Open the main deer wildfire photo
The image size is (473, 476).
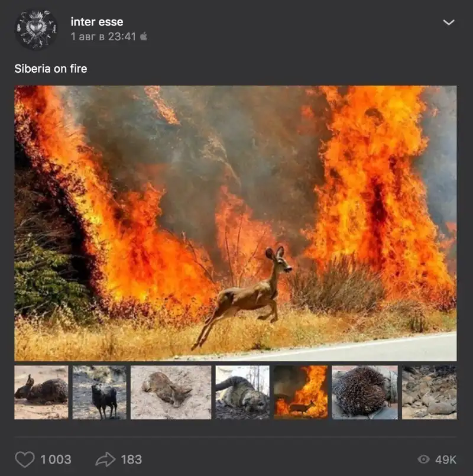click(x=235, y=223)
